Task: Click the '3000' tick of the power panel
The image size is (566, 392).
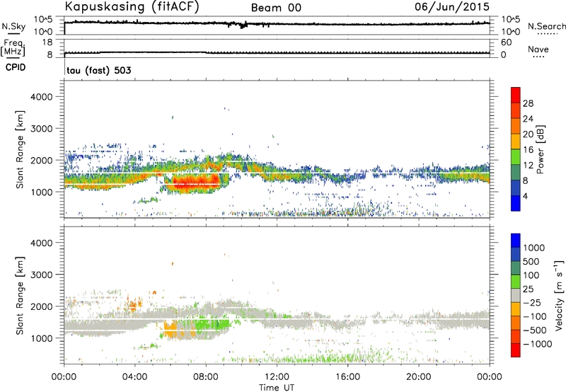Action: (42, 129)
